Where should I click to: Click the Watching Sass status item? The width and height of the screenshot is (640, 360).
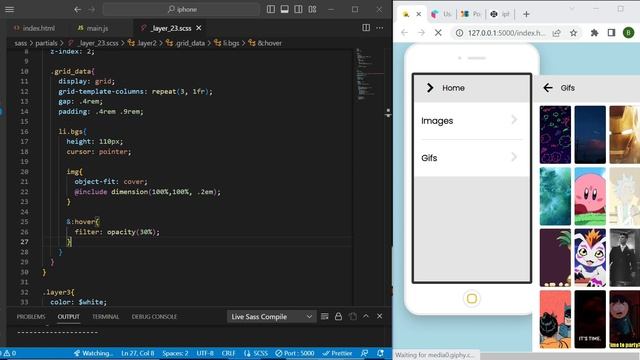(93, 353)
